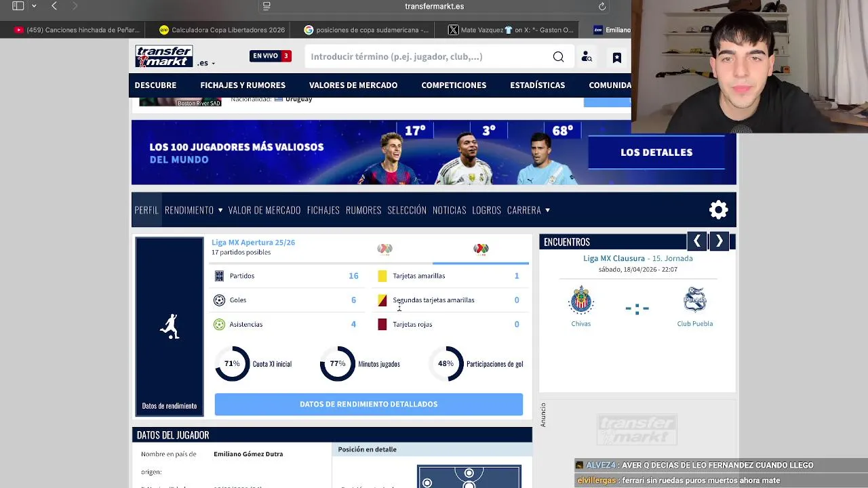Click the Partidos count 16

[353, 276]
